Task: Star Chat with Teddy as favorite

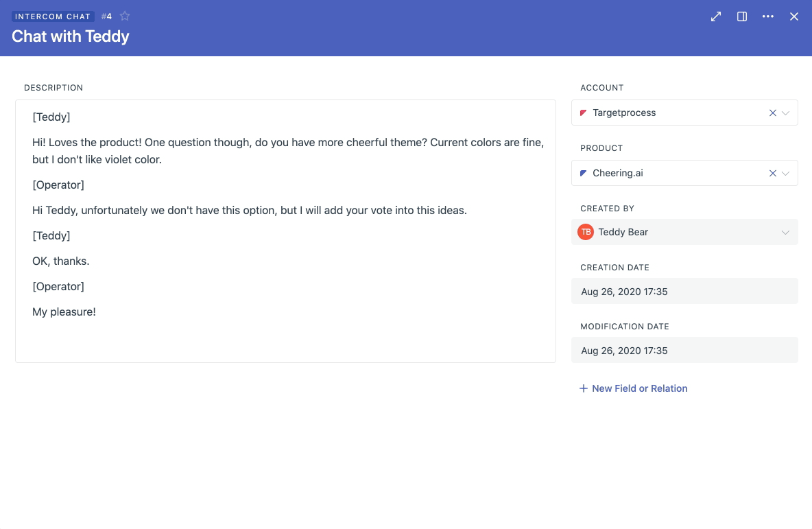Action: pyautogui.click(x=125, y=16)
